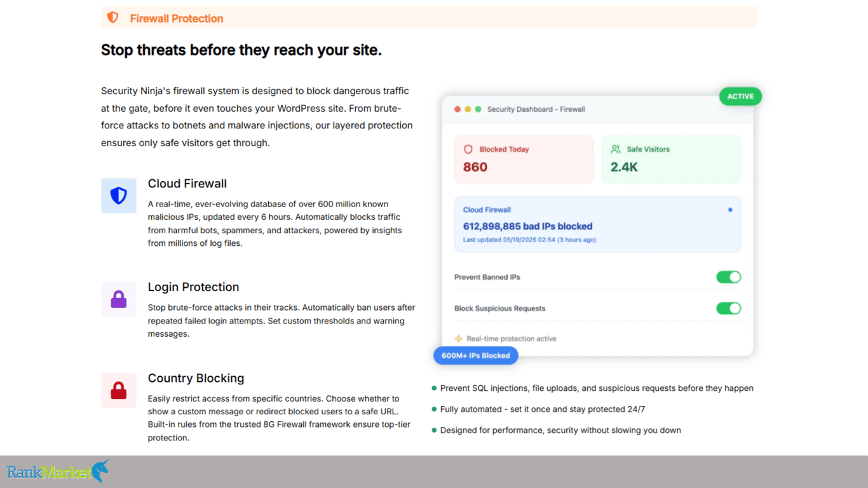The width and height of the screenshot is (868, 488).
Task: Click the yellow window dot in Security Dashboard
Action: click(x=468, y=109)
